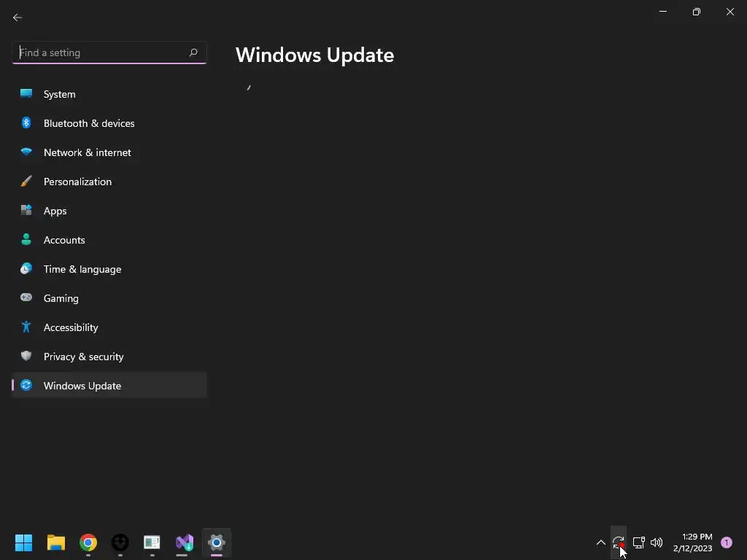The width and height of the screenshot is (747, 560).
Task: Open Visual Studio Installer from taskbar
Action: tap(185, 542)
